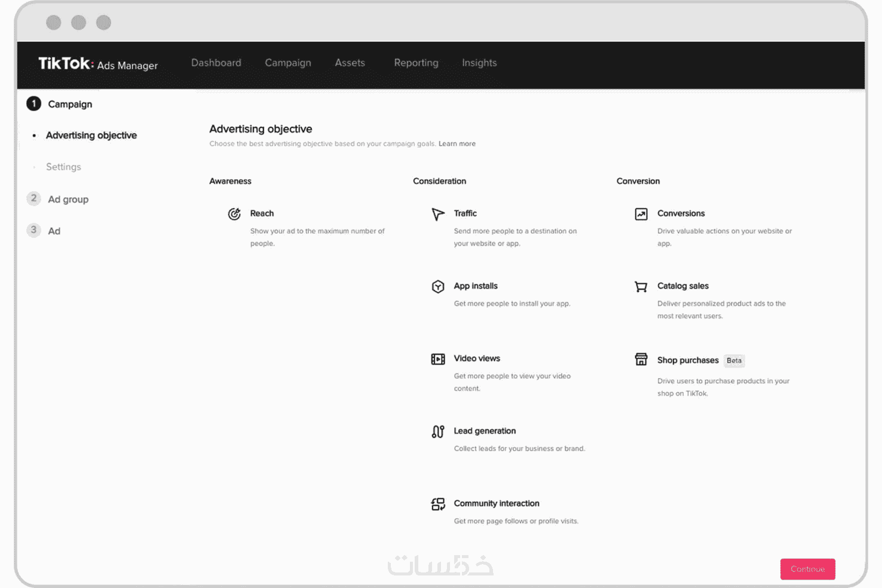882x588 pixels.
Task: Choose the Catalog sales objective title
Action: [x=683, y=286]
